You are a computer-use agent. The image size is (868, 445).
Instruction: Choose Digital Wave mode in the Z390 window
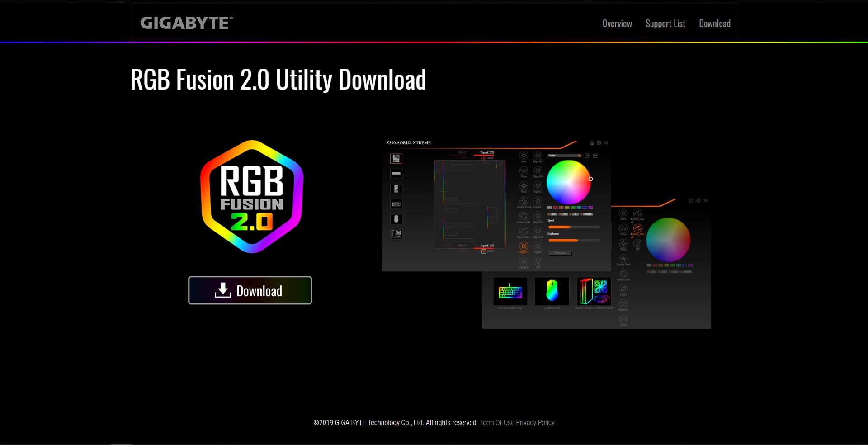(524, 232)
